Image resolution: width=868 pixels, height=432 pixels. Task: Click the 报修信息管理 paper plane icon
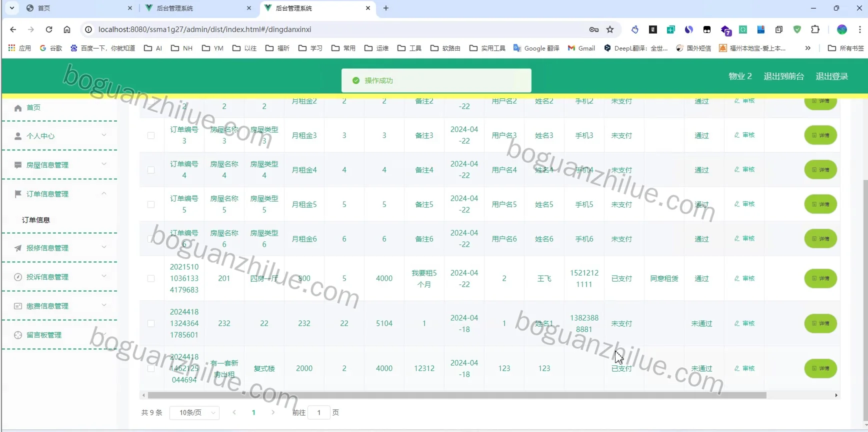(18, 248)
